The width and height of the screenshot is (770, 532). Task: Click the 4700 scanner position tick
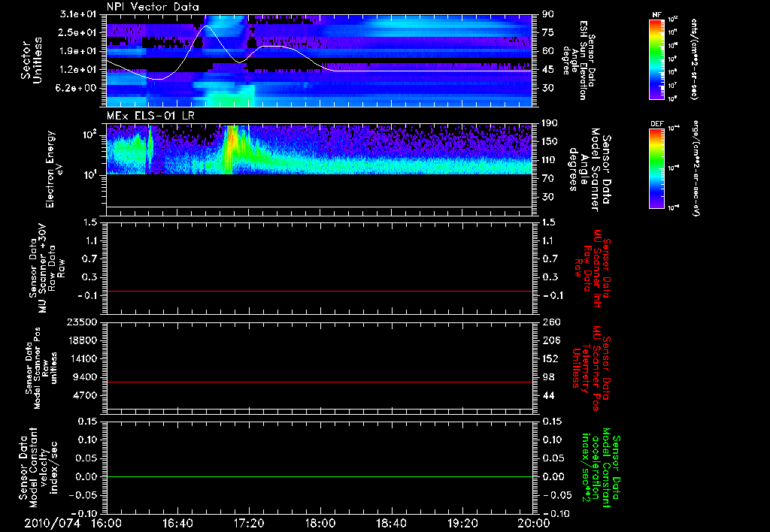pyautogui.click(x=84, y=395)
